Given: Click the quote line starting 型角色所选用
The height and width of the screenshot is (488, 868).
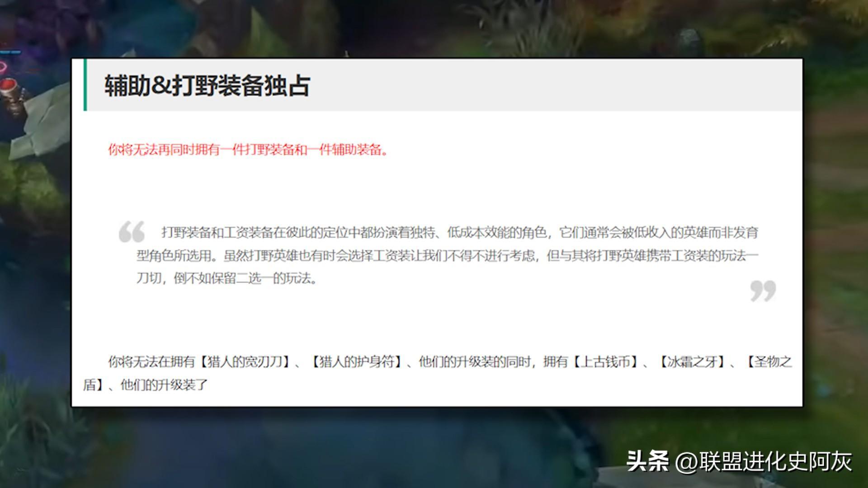Looking at the screenshot, I should click(x=447, y=256).
